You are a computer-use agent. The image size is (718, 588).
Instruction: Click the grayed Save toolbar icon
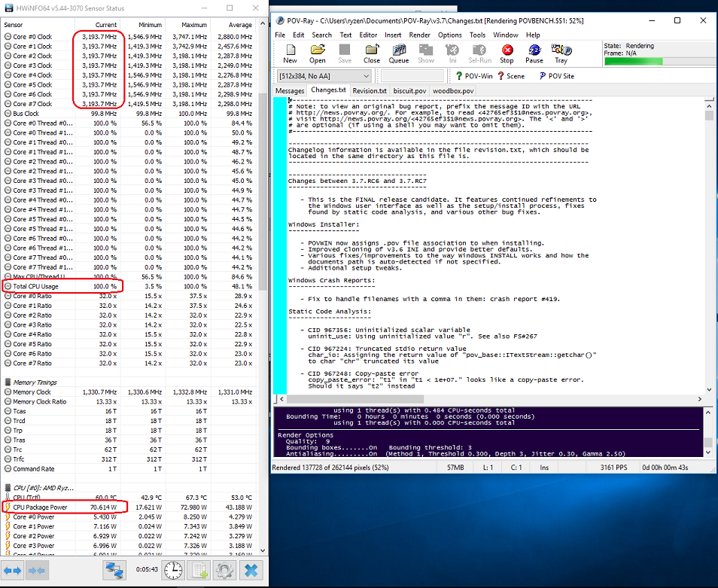[345, 53]
